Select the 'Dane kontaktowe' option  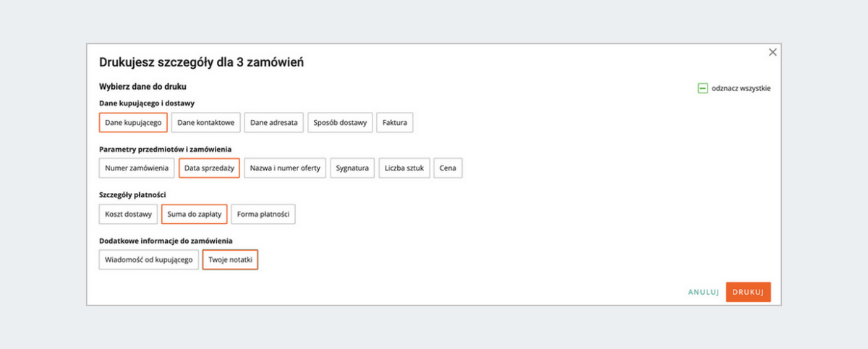coord(206,123)
